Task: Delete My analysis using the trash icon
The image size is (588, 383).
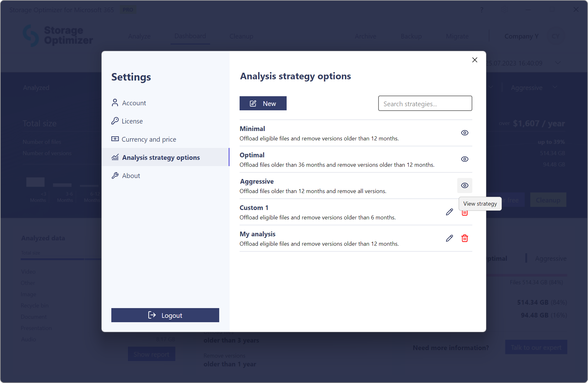Action: pos(465,238)
